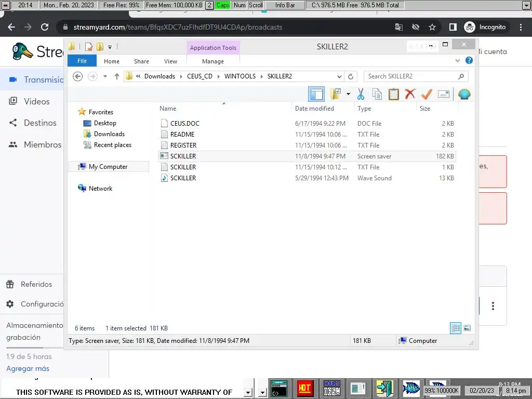
Task: Click the Cut scissors icon
Action: 361,94
